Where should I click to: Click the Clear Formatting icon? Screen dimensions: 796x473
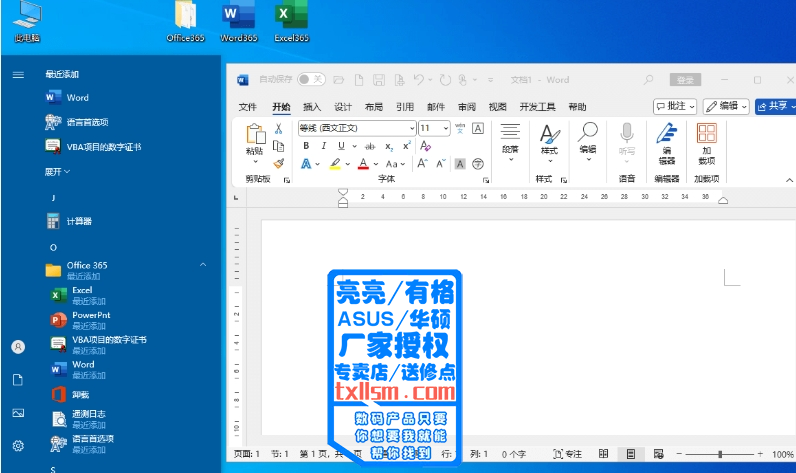[425, 146]
